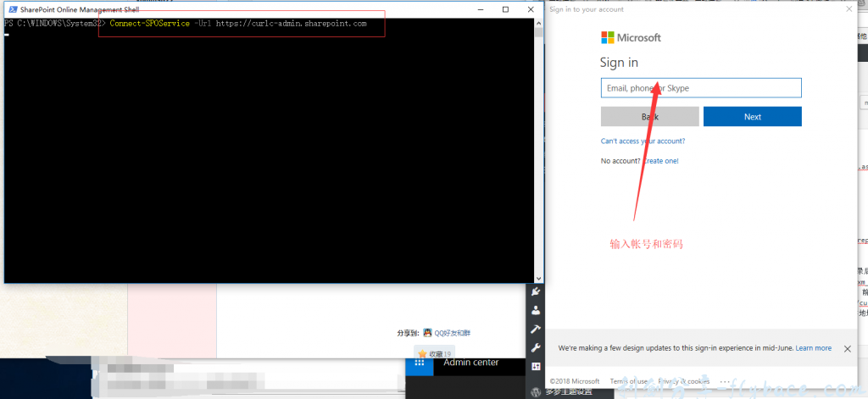The width and height of the screenshot is (868, 399).
Task: Click the Back button
Action: point(649,117)
